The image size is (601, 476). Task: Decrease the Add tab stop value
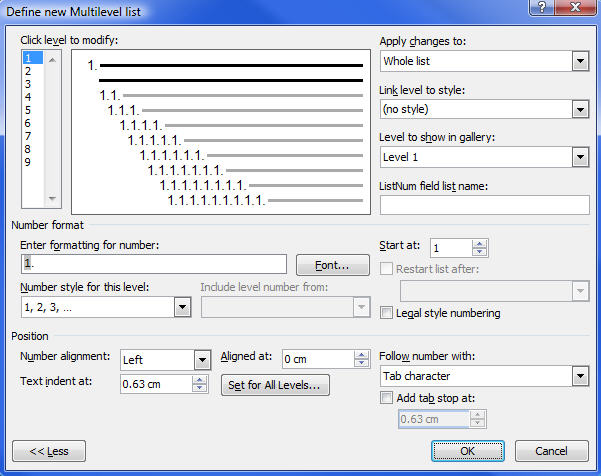tap(477, 423)
